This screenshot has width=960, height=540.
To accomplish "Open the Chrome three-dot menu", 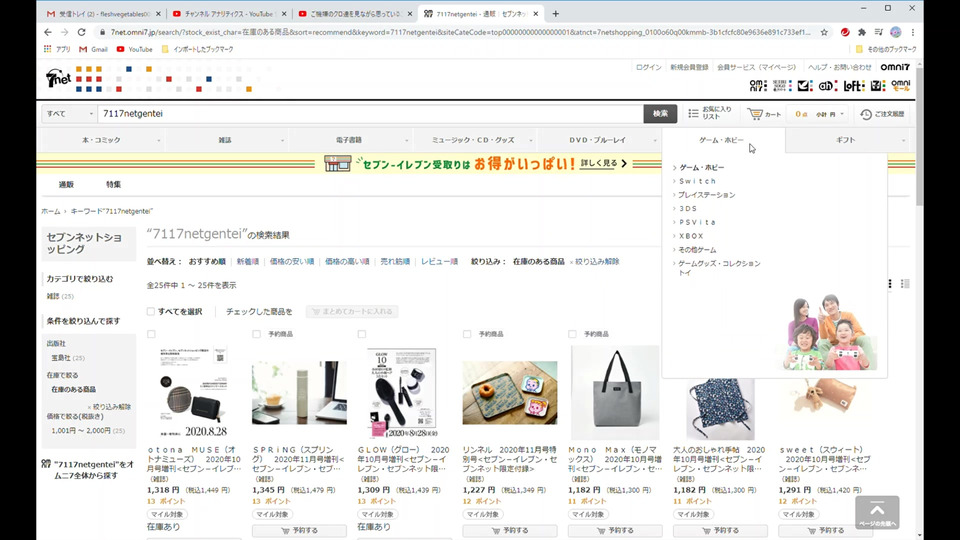I will 912,32.
